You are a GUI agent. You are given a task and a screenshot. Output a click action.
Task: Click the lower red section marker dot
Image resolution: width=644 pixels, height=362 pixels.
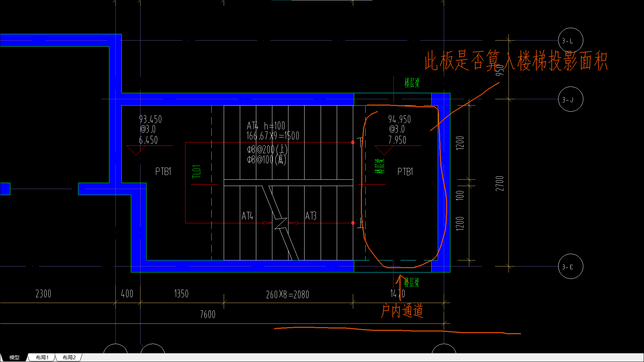point(353,223)
